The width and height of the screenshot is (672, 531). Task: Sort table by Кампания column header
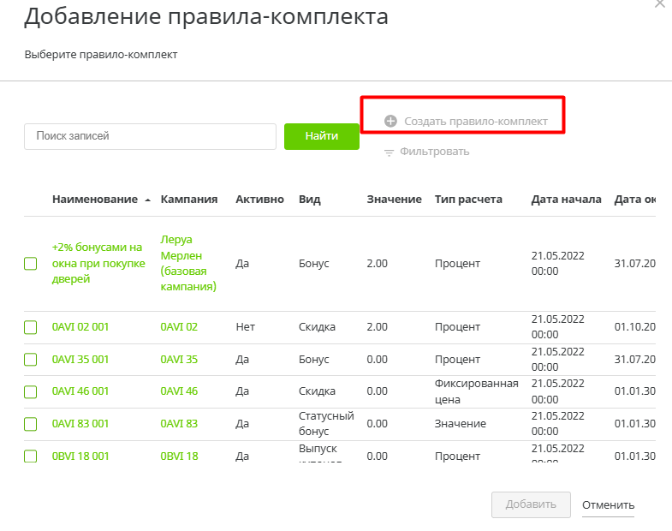(x=189, y=199)
